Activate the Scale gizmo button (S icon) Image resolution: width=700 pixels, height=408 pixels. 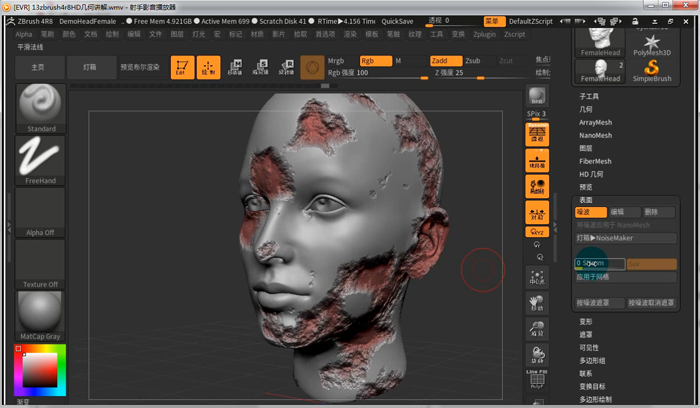(261, 67)
